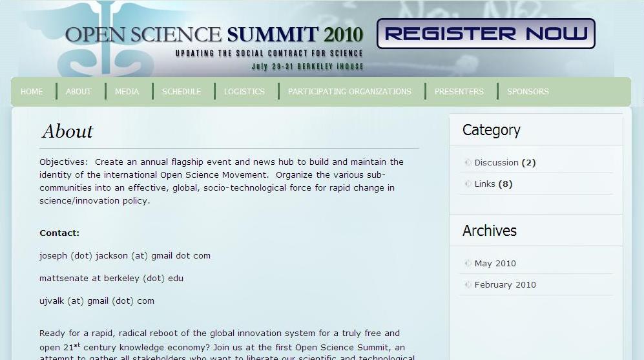This screenshot has width=644, height=360.
Task: Click the Register Now banner button
Action: (x=486, y=34)
